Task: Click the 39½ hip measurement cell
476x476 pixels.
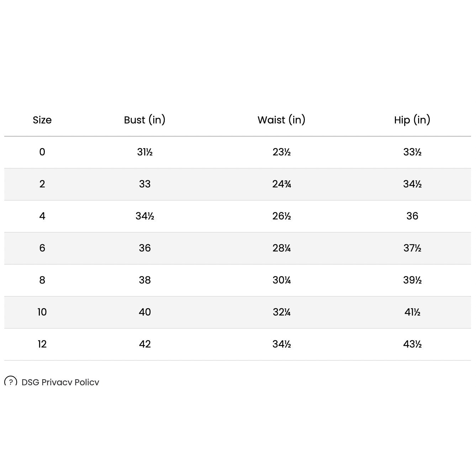Action: [412, 280]
